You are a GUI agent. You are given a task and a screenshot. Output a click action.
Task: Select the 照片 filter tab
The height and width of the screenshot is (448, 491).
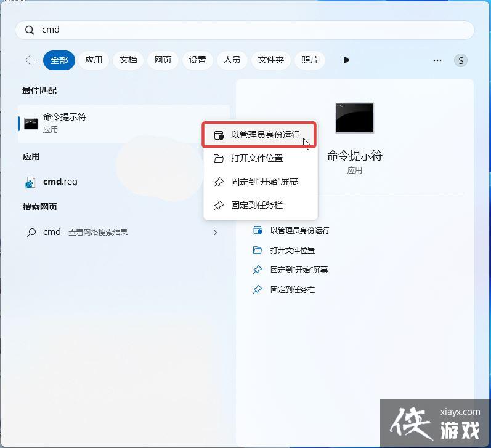coord(310,60)
